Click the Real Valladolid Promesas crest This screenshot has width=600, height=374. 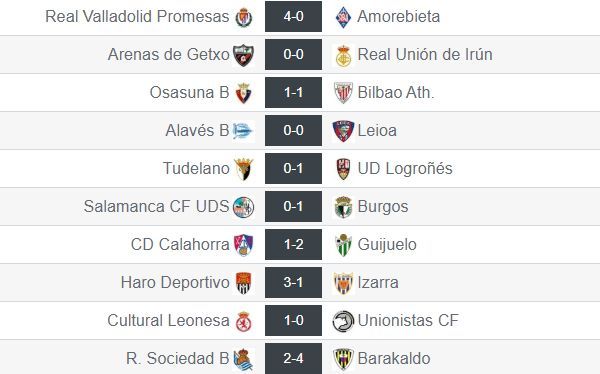(x=244, y=17)
